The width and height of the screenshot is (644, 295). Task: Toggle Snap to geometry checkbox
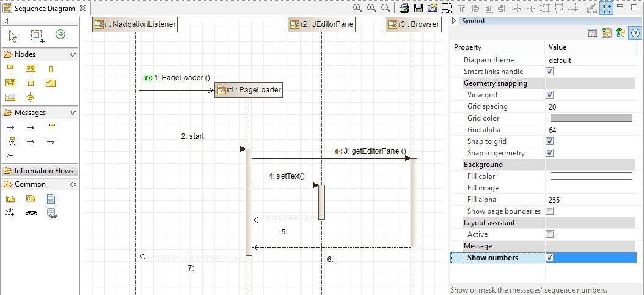tap(549, 153)
